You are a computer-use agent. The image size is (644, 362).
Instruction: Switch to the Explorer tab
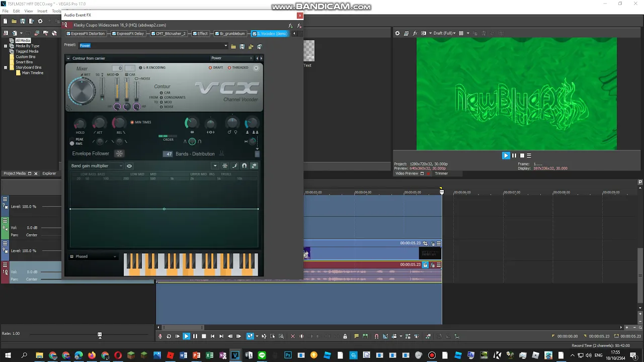pos(49,173)
